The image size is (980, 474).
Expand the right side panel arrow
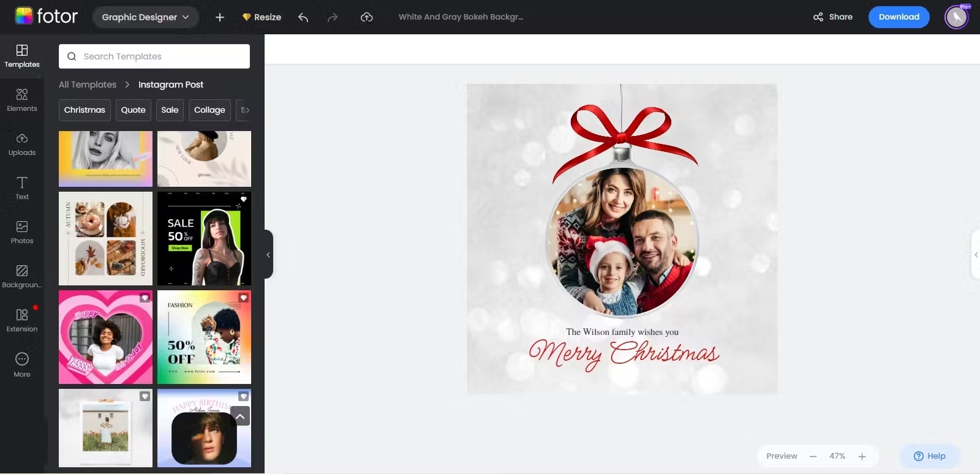point(976,254)
